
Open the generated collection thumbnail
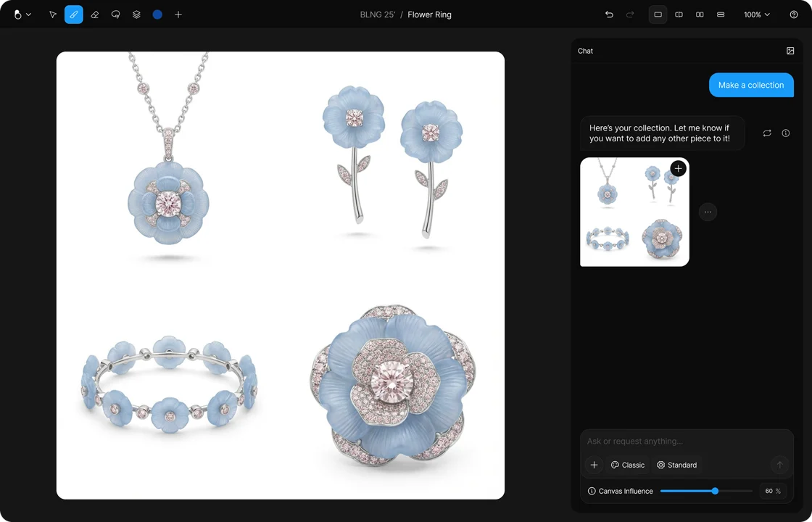(634, 212)
